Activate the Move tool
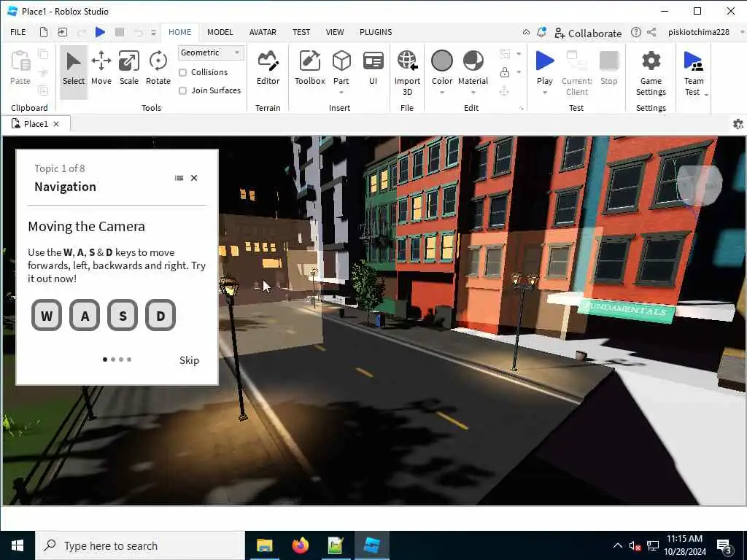The width and height of the screenshot is (747, 560). coord(101,69)
